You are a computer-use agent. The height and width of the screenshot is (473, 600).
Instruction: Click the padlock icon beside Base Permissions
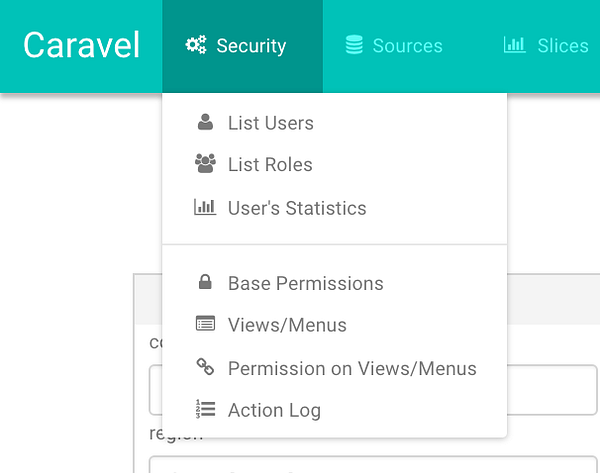coord(205,282)
